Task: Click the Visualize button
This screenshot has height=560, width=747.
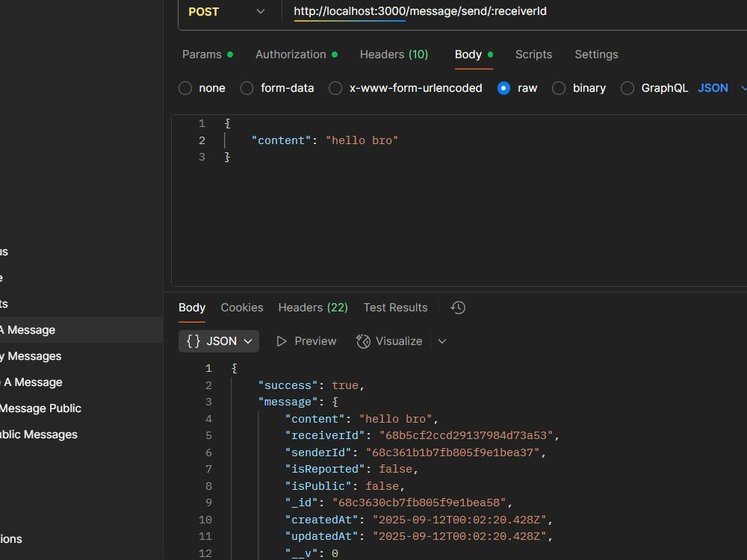Action: coord(389,341)
